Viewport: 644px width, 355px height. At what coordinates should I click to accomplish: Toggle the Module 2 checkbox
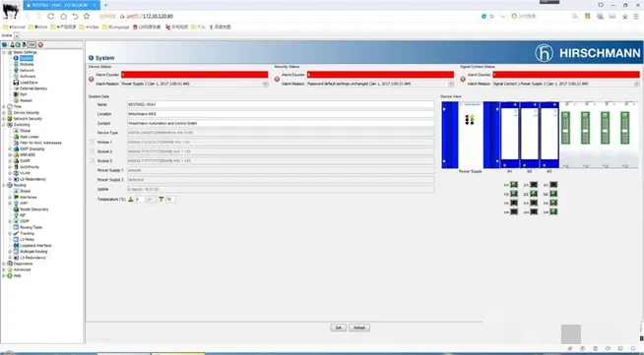click(x=92, y=151)
